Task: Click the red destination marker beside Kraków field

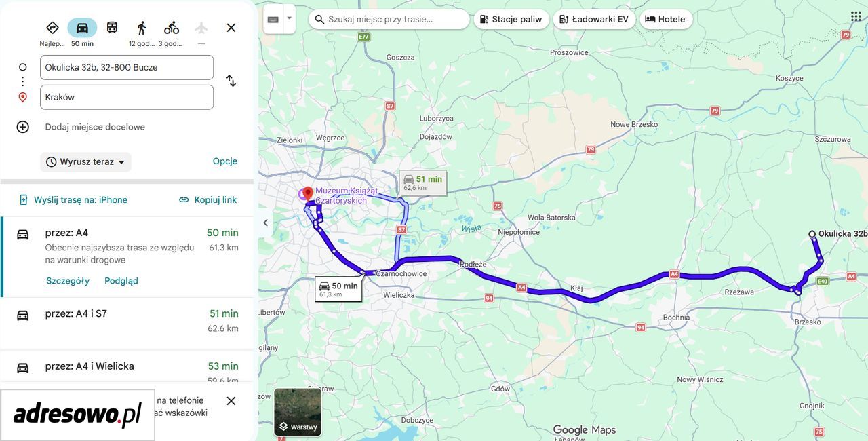Action: [23, 97]
